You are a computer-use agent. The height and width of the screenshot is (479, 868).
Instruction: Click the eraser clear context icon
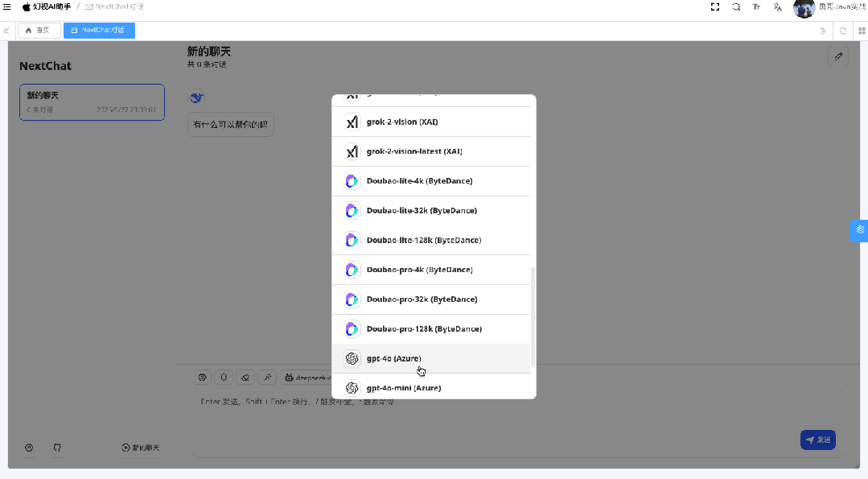245,377
